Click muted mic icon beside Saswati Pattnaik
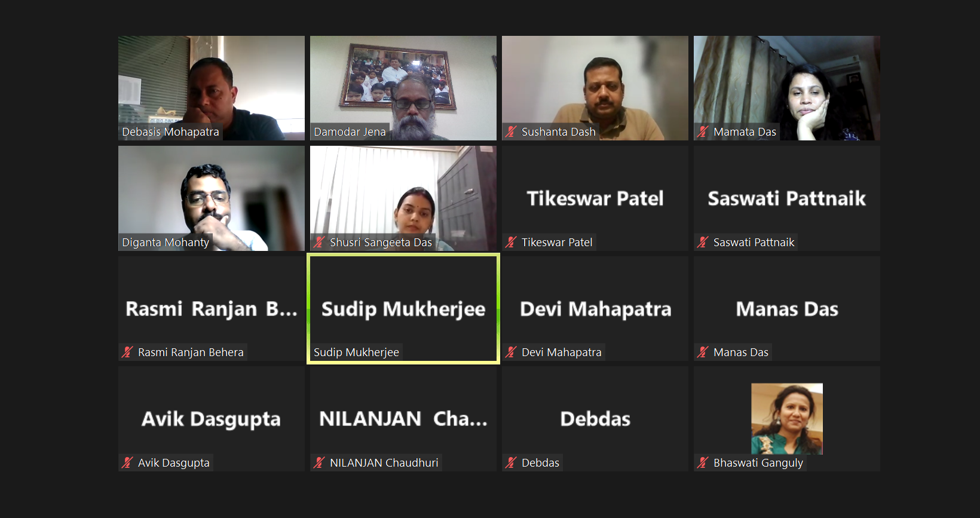This screenshot has height=518, width=980. (703, 242)
